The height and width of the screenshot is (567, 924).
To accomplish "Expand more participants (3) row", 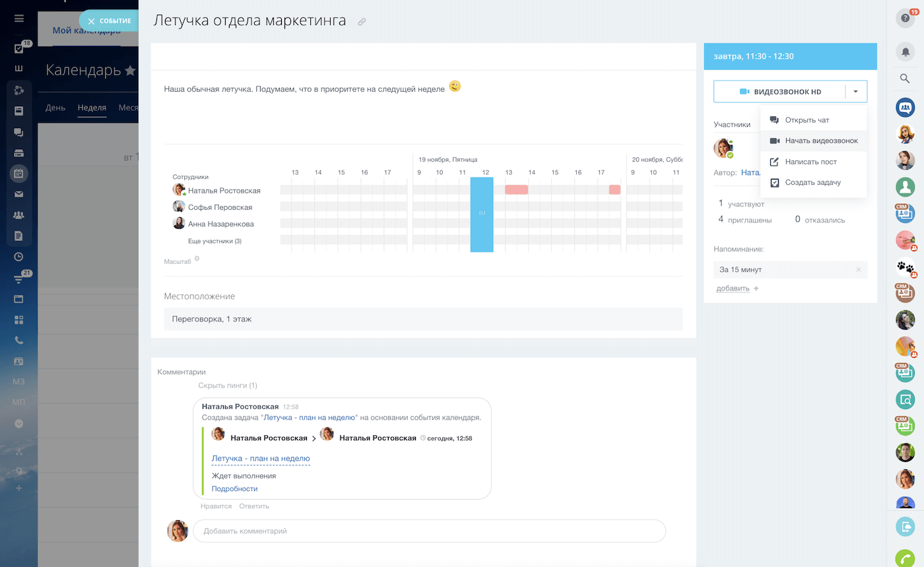I will pyautogui.click(x=214, y=241).
